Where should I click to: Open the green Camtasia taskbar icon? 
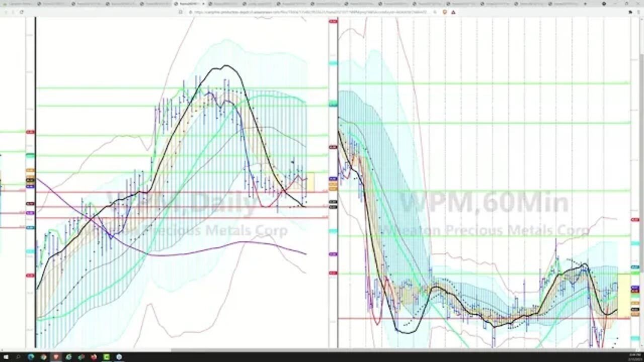106,357
